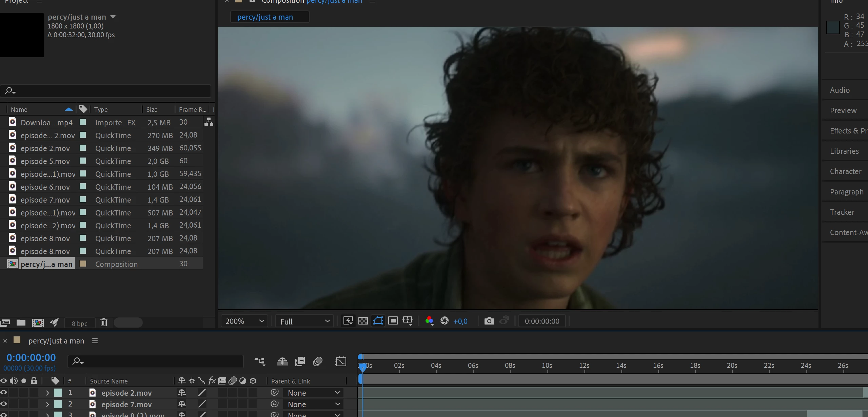Toggle mask and shape path visibility
The height and width of the screenshot is (417, 868).
click(378, 321)
